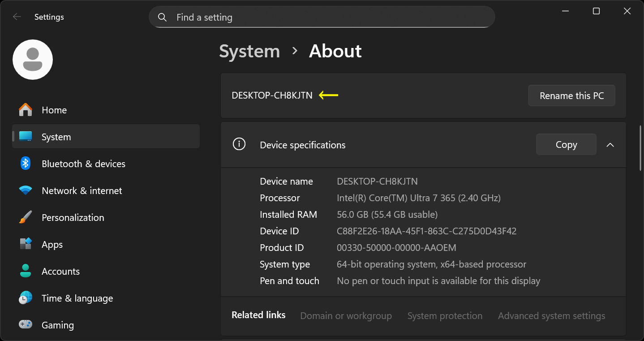Open Bluetooth & devices via its Bluetooth icon
This screenshot has width=644, height=341.
click(x=26, y=163)
